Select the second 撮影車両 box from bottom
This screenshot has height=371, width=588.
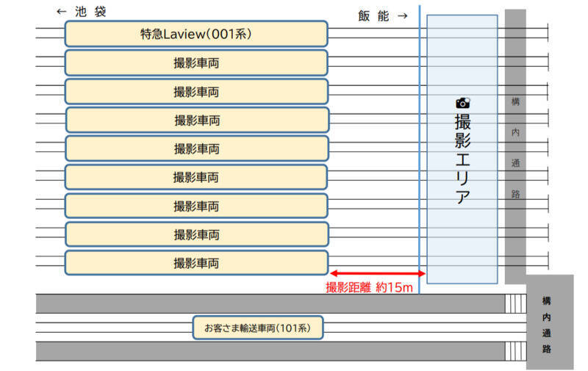coord(196,234)
